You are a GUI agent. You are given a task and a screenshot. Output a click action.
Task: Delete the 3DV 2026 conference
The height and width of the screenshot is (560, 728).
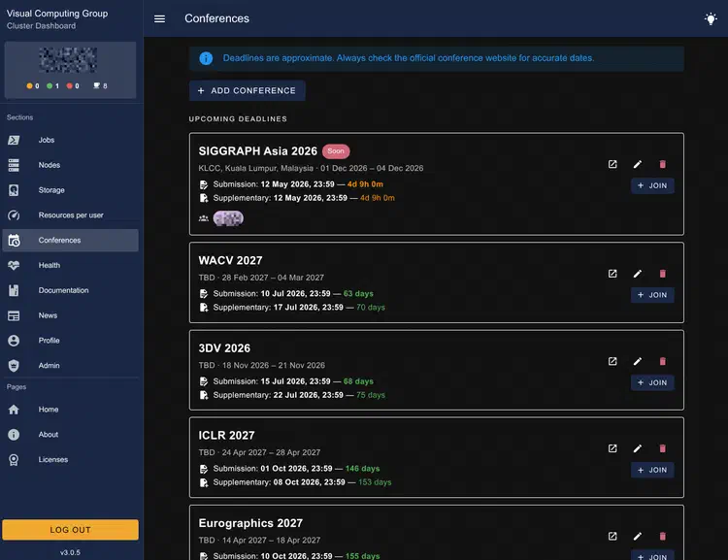point(663,361)
